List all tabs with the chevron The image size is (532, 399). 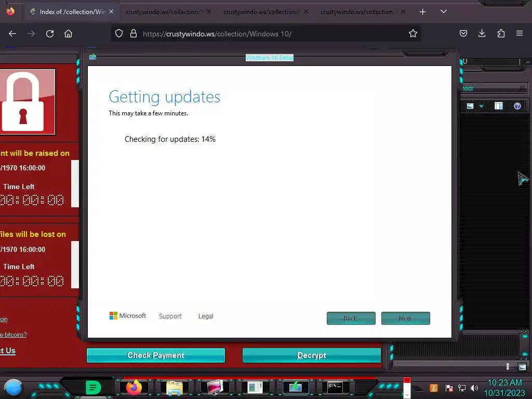444,11
